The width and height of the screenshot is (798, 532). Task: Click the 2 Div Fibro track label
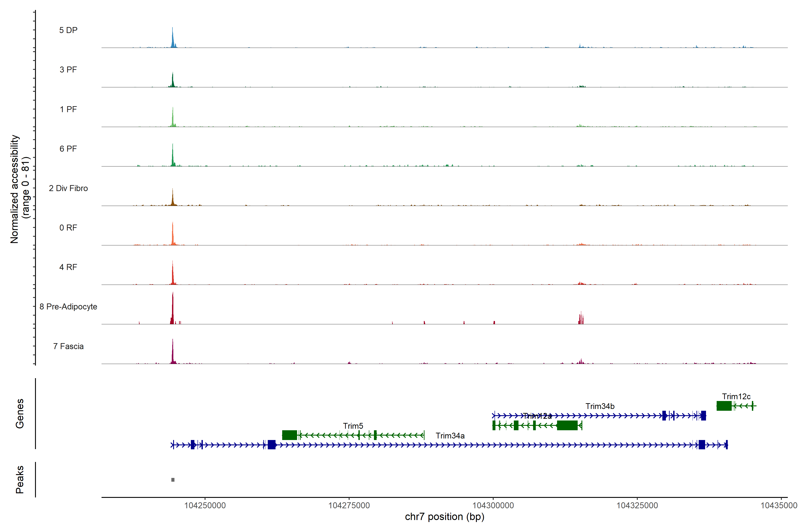coord(68,188)
